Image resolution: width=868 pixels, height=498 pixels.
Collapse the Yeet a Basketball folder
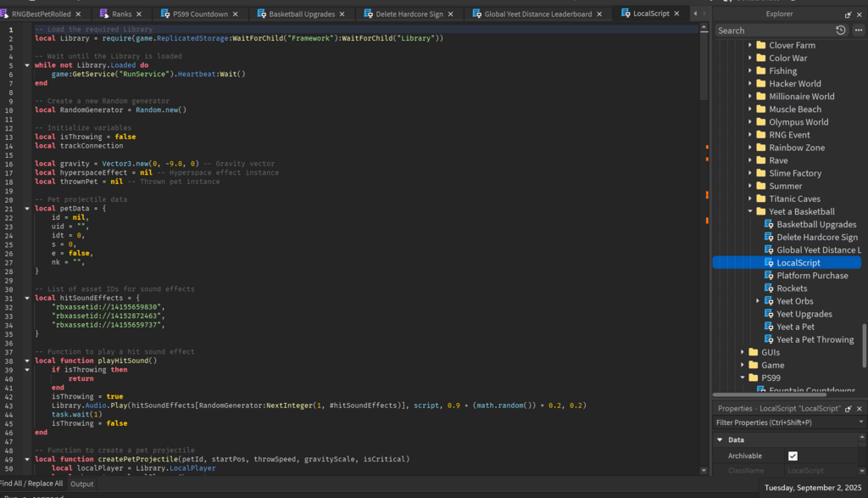pyautogui.click(x=750, y=212)
